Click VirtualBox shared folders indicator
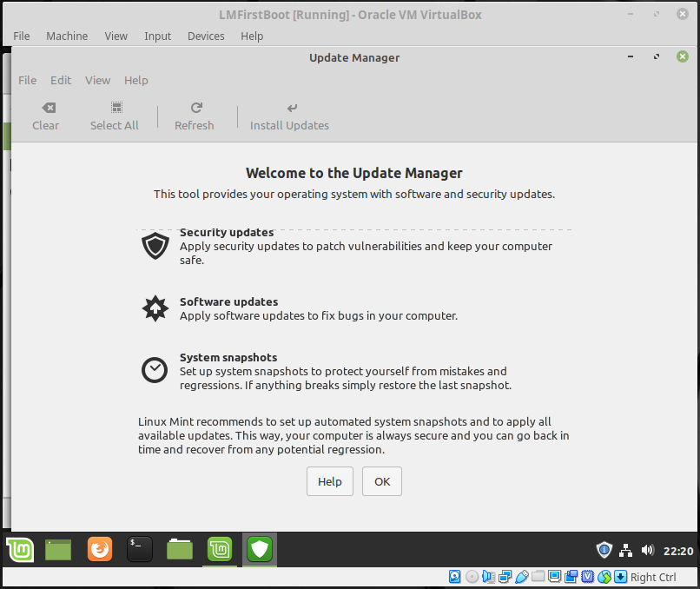 coord(538,577)
